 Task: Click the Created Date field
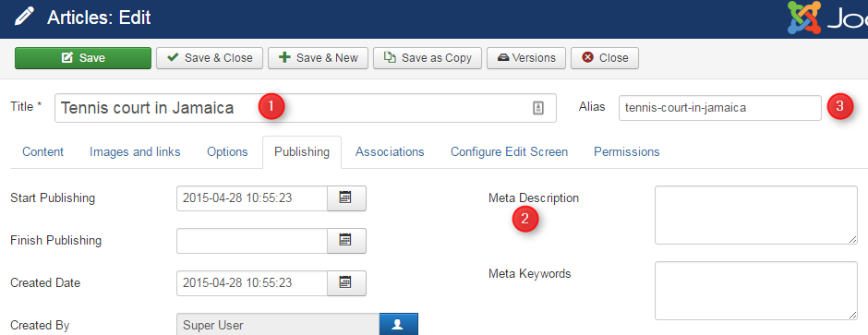click(x=252, y=283)
